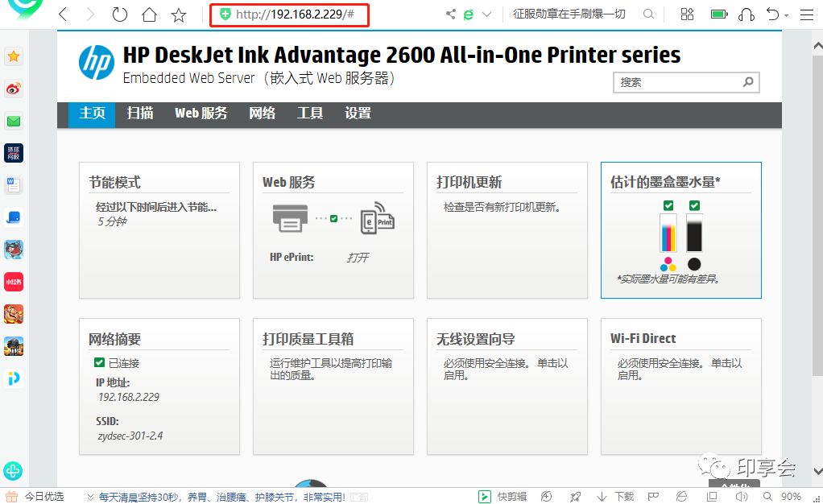Image resolution: width=823 pixels, height=504 pixels.
Task: Click the printer icon in Web 服务 card
Action: pyautogui.click(x=290, y=218)
